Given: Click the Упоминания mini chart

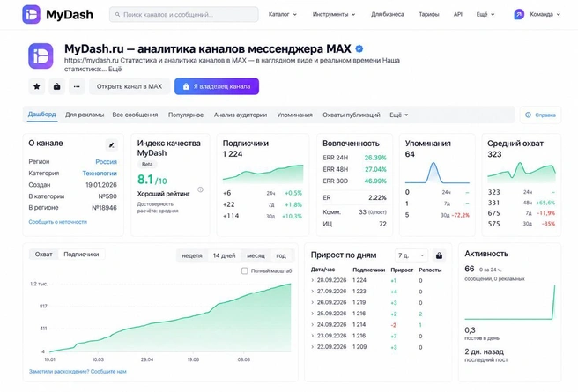Looking at the screenshot, I should 437,173.
